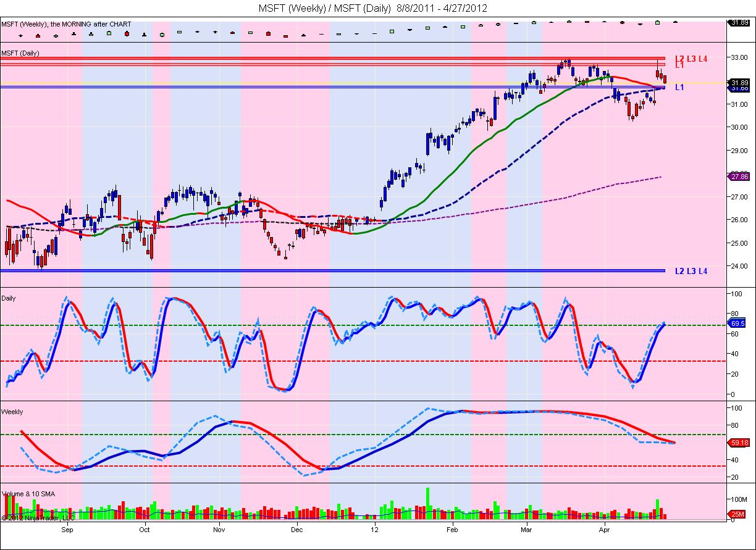Select the 'MSFT (Daily)' price panel label
The image size is (756, 550).
[20, 53]
